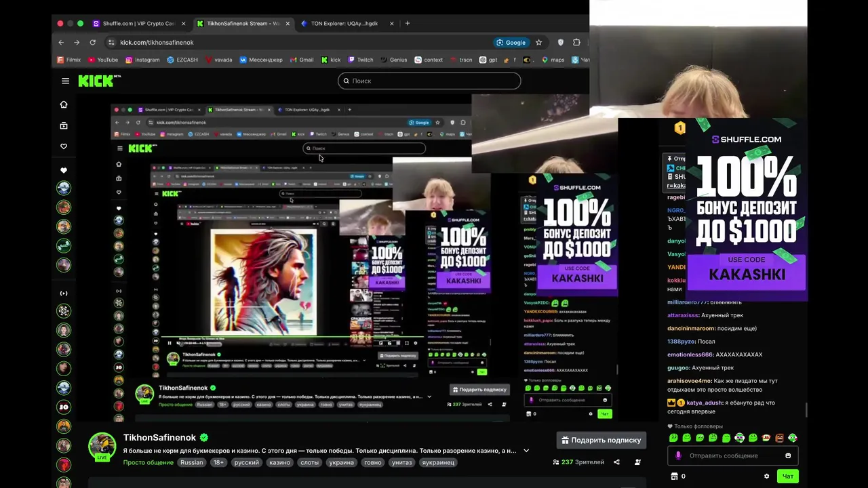868x488 pixels.
Task: Close the Shuffle.com tab
Action: tap(183, 23)
